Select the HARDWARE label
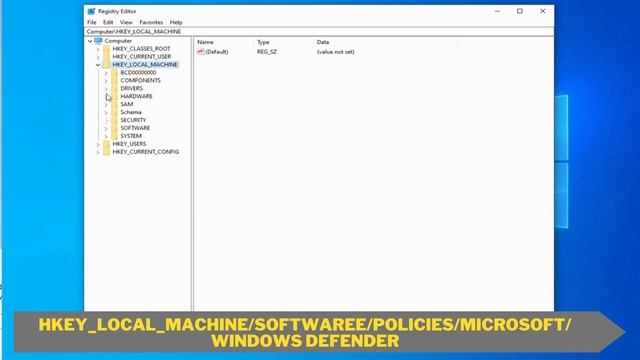Screen dimensions: 640x360 tap(136, 96)
